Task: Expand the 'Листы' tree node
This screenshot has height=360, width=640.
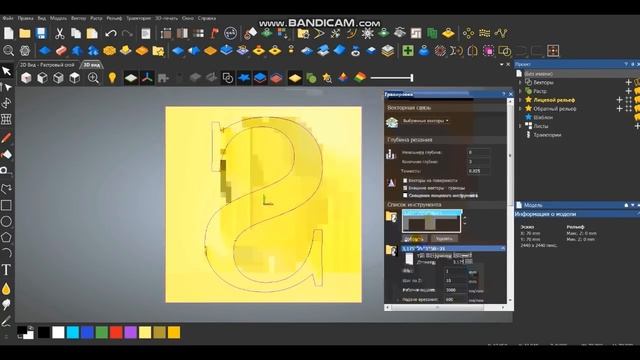Action: click(520, 126)
